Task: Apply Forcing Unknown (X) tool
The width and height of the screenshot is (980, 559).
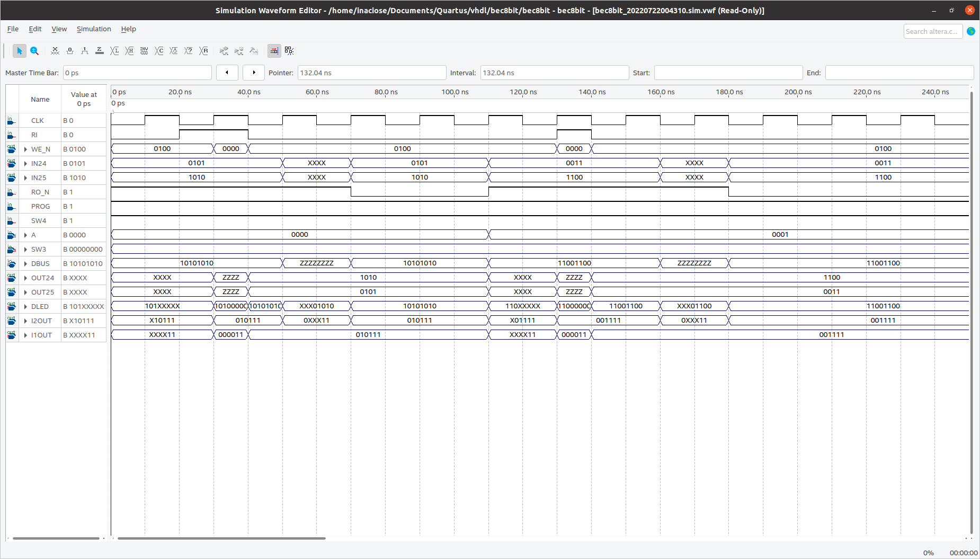Action: [55, 51]
